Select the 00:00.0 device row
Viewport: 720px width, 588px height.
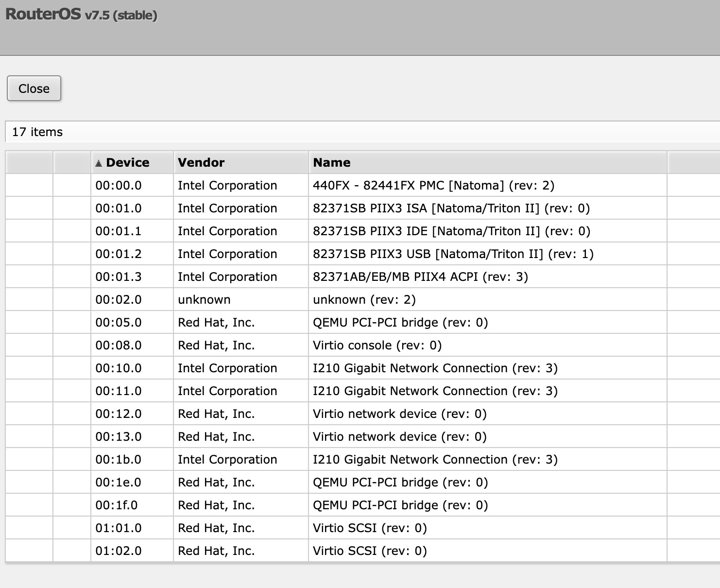point(119,185)
